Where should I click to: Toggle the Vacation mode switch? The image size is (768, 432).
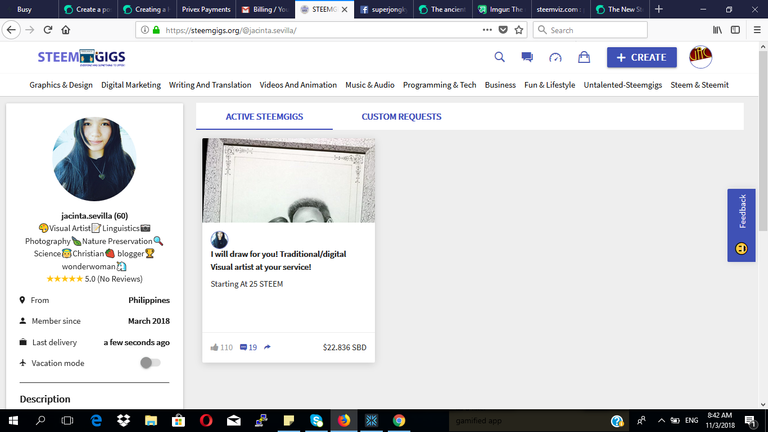coord(150,363)
